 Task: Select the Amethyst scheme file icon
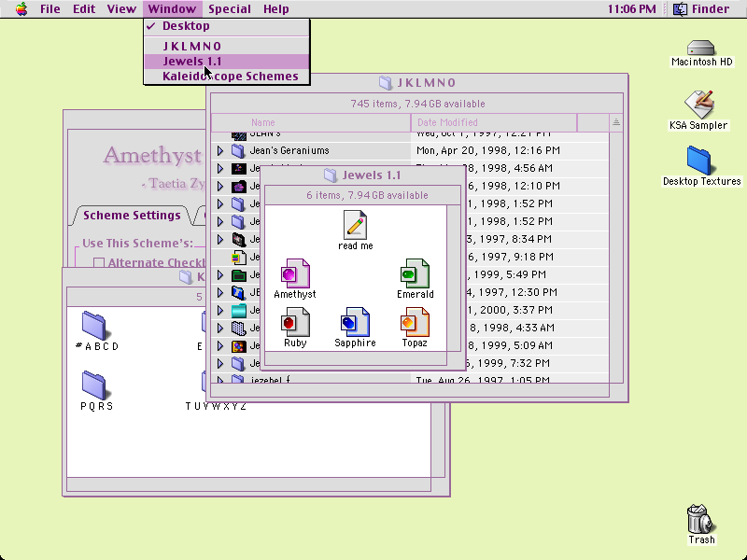295,273
